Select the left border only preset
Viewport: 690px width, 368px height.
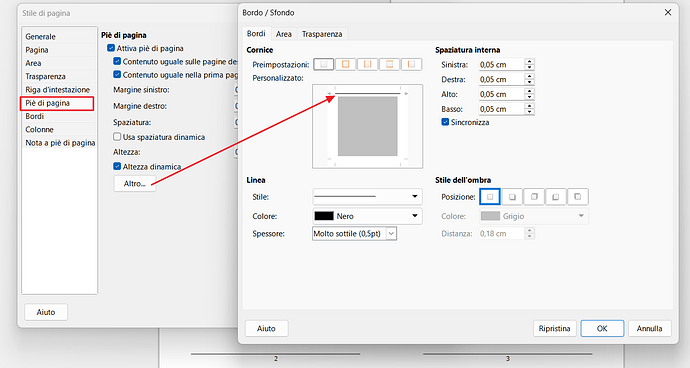(x=411, y=64)
